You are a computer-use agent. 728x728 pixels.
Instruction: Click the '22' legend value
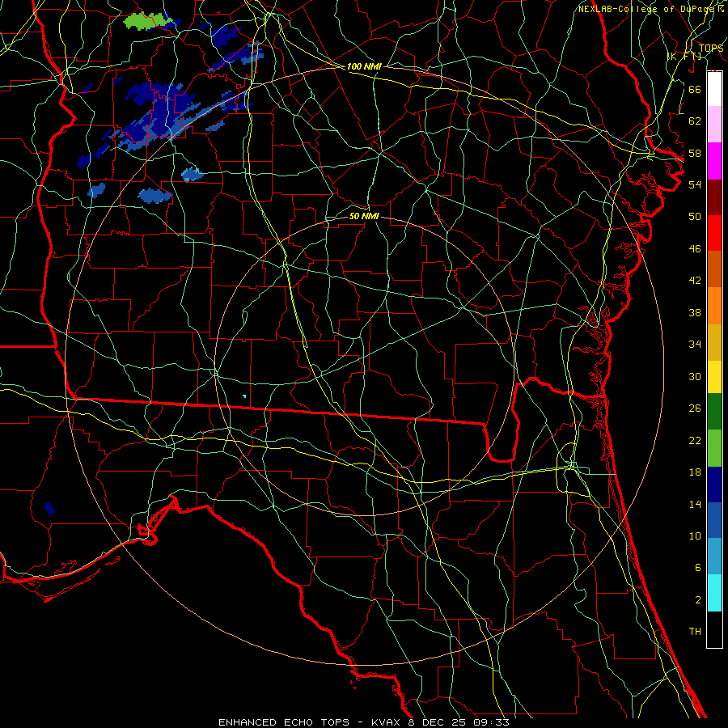coord(695,440)
